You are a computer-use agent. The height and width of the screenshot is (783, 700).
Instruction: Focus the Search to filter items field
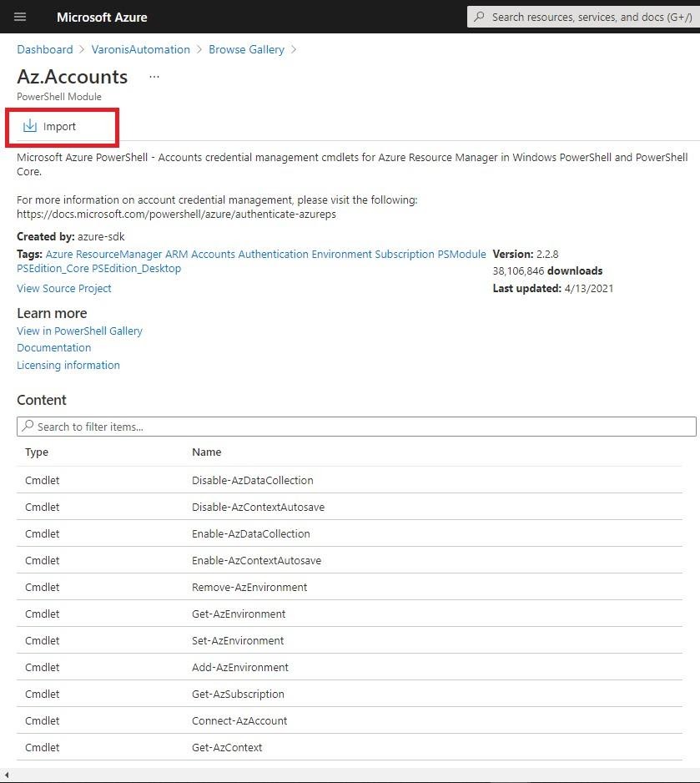point(356,427)
